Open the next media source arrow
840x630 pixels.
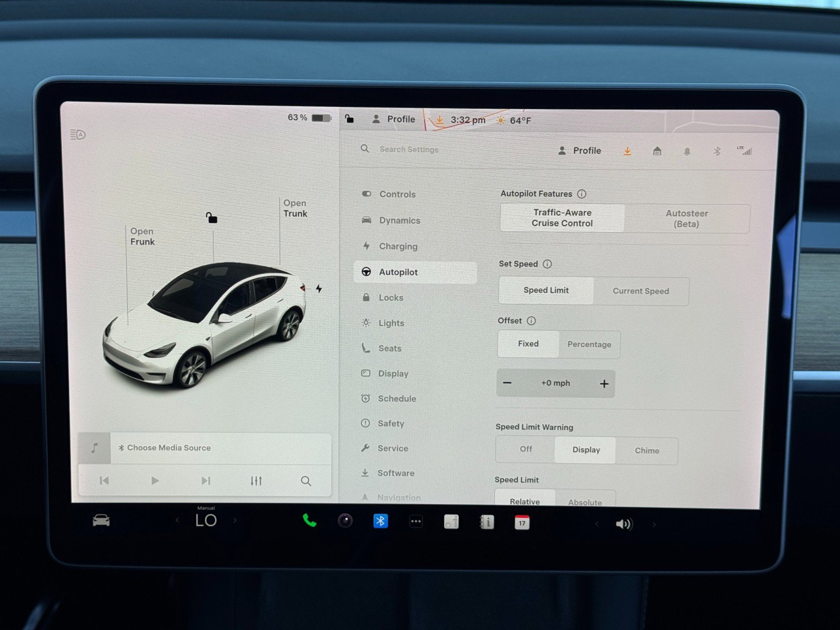(205, 480)
